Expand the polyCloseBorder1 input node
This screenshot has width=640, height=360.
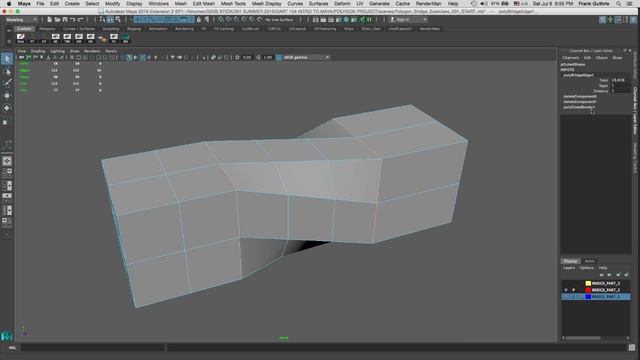(579, 107)
